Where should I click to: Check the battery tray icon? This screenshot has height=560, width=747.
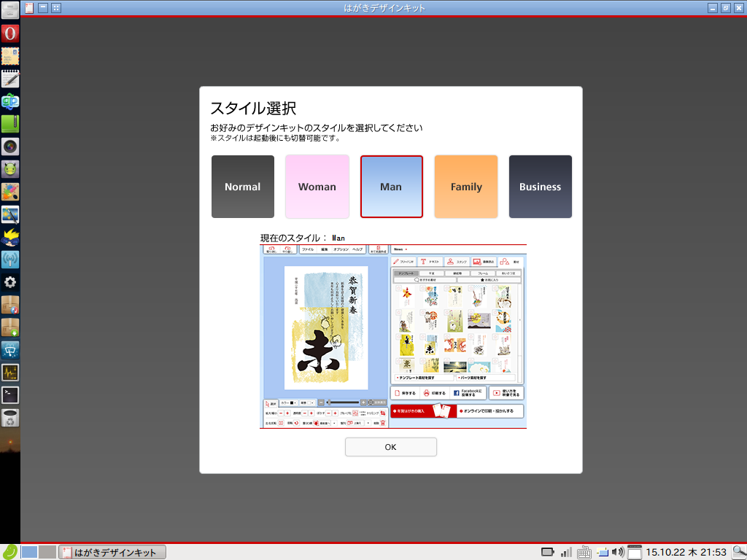coord(548,552)
